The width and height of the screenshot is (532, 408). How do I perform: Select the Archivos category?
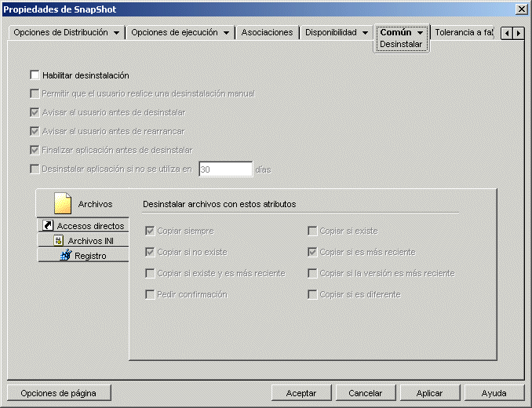[83, 203]
